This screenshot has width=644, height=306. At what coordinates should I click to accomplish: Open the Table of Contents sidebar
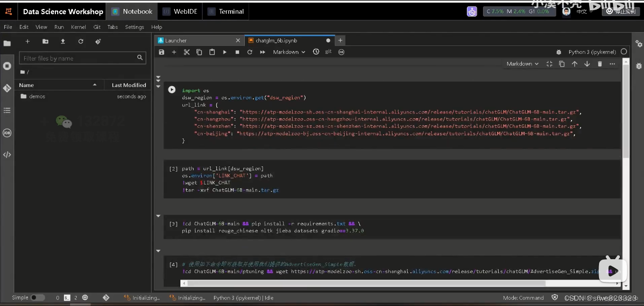(7, 110)
